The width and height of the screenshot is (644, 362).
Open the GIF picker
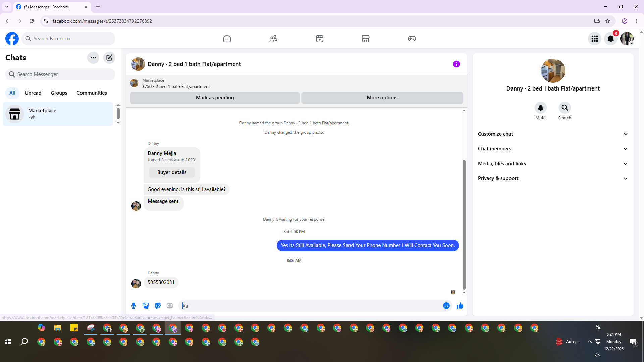(x=170, y=306)
